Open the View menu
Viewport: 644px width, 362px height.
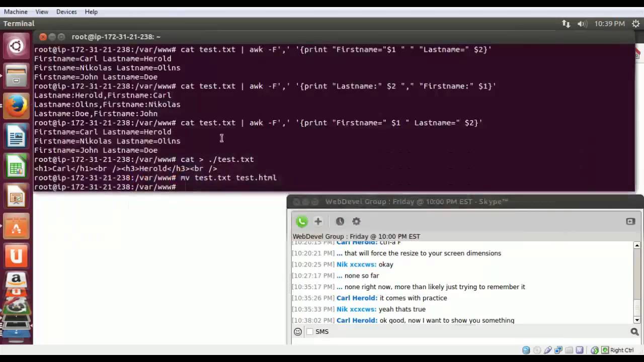pyautogui.click(x=42, y=12)
